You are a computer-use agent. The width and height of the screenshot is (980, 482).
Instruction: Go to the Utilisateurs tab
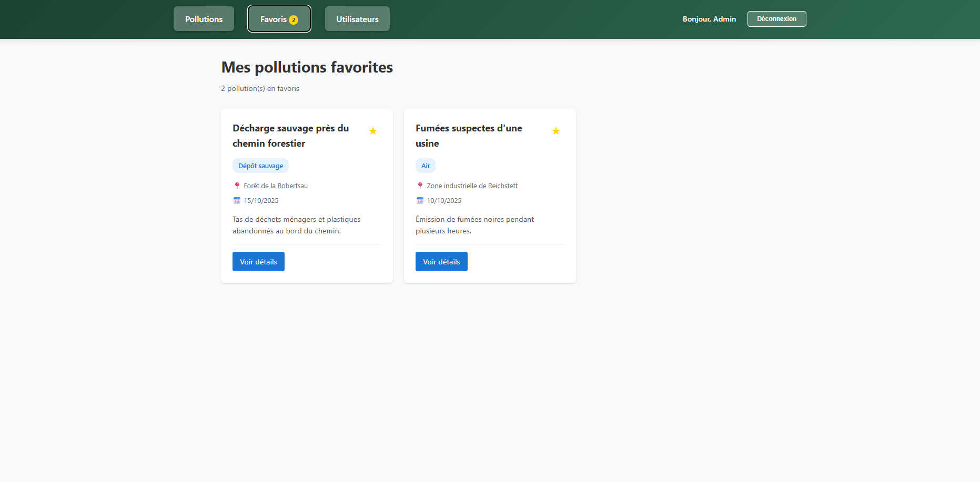click(x=357, y=19)
